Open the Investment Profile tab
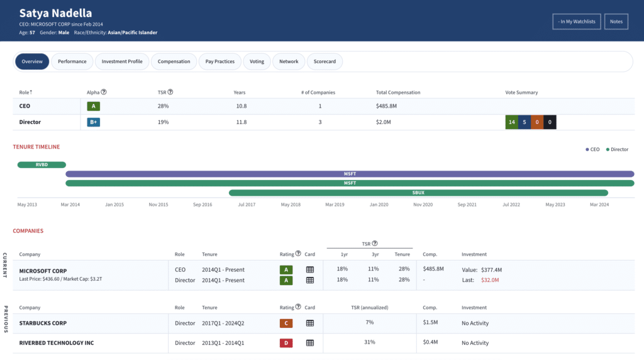The height and width of the screenshot is (360, 644). [x=122, y=62]
